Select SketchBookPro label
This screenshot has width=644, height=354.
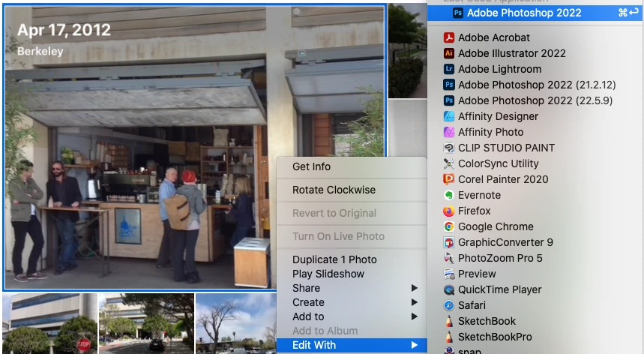click(x=495, y=337)
